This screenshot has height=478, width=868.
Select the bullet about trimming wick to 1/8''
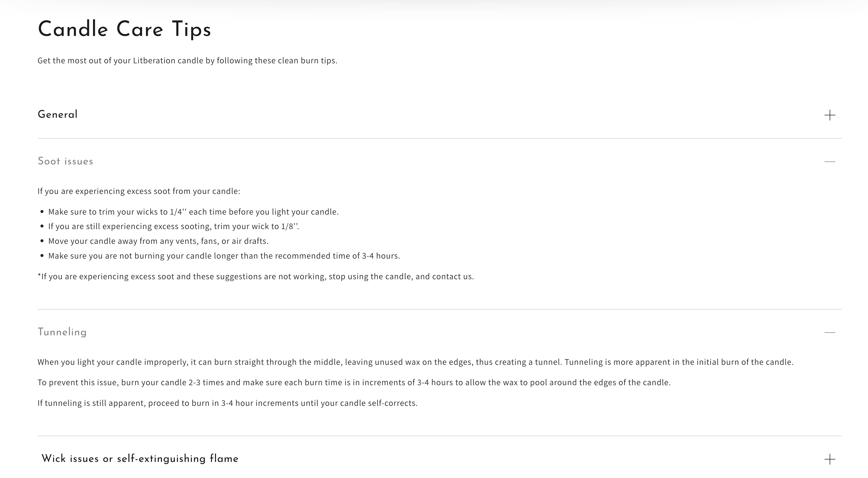pyautogui.click(x=173, y=227)
